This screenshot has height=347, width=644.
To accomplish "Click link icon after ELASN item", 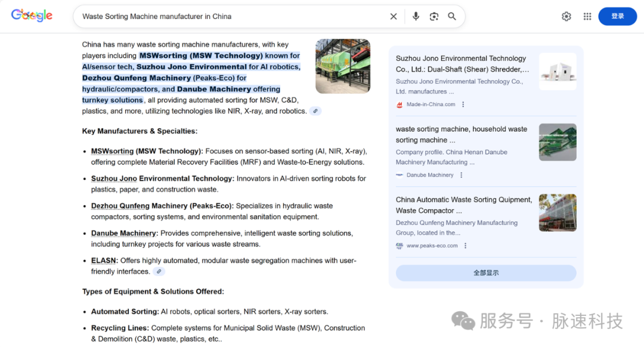I will pos(159,271).
